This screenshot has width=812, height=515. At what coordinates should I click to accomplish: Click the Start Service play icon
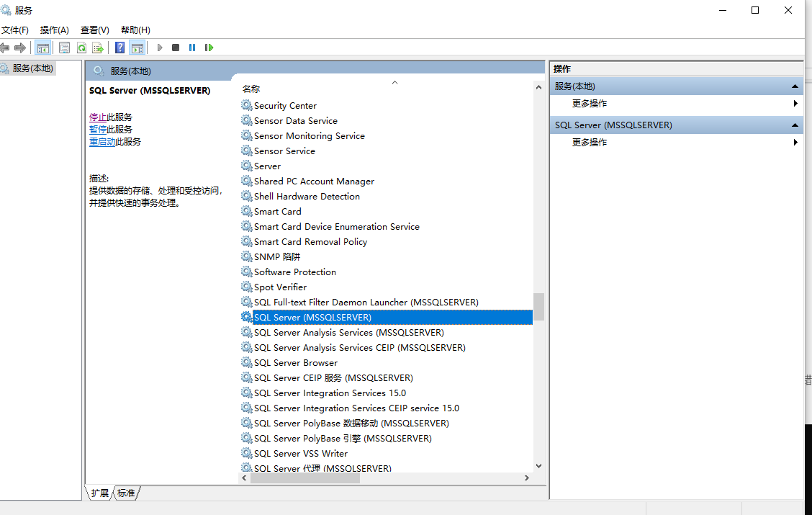160,48
